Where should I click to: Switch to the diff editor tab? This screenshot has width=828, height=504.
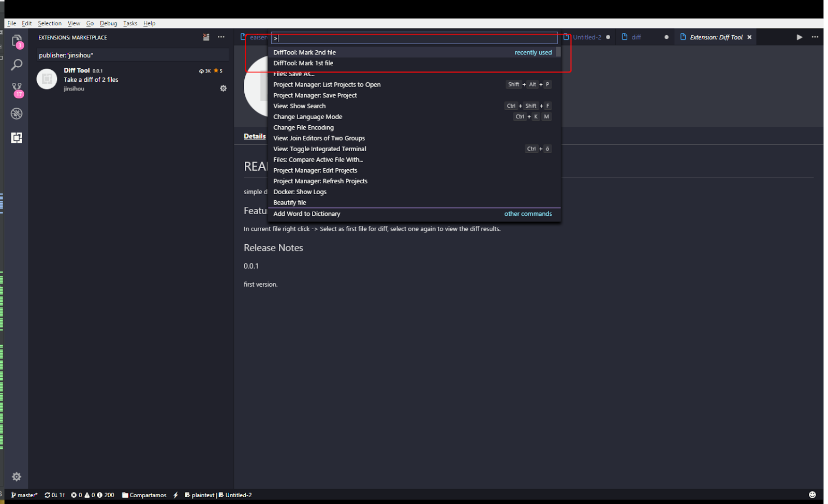coord(645,37)
